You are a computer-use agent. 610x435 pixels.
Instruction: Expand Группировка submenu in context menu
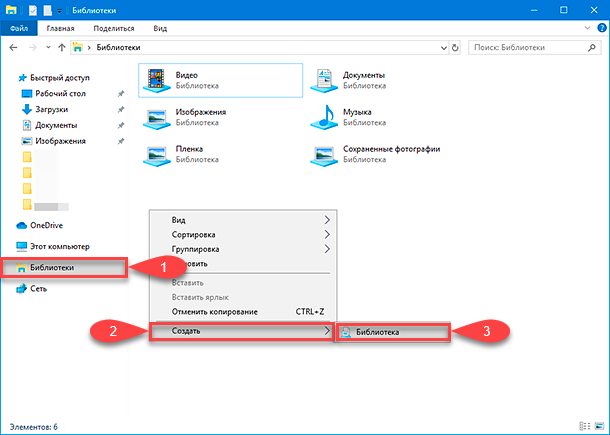pyautogui.click(x=243, y=249)
